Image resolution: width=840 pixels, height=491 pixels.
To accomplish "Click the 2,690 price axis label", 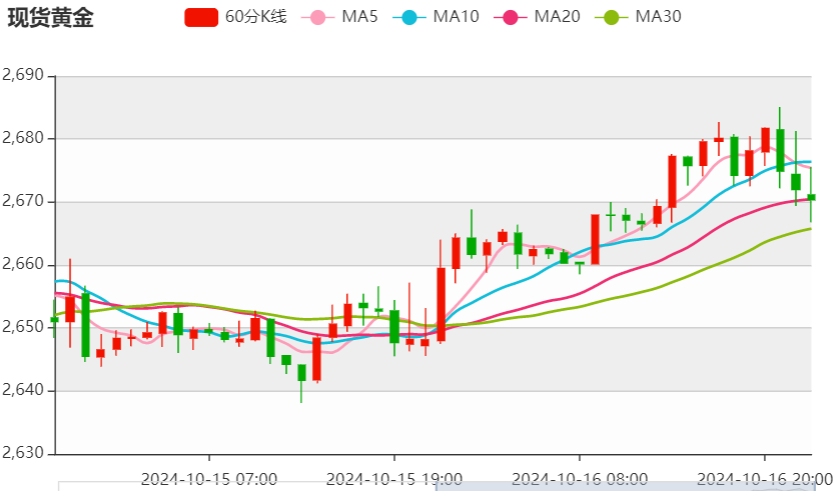I will click(23, 75).
